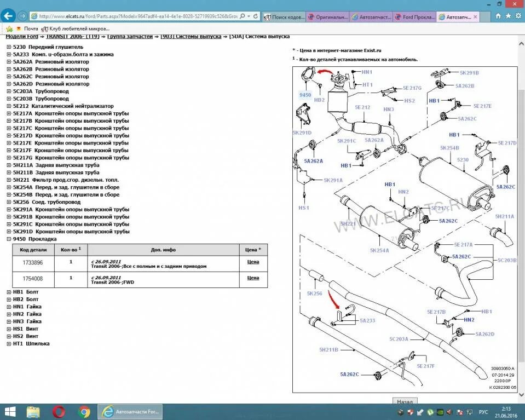525x420 pixels.
Task: Expand 5E217A Кронштейн опоры выпускной трубы
Action: pyautogui.click(x=9, y=113)
